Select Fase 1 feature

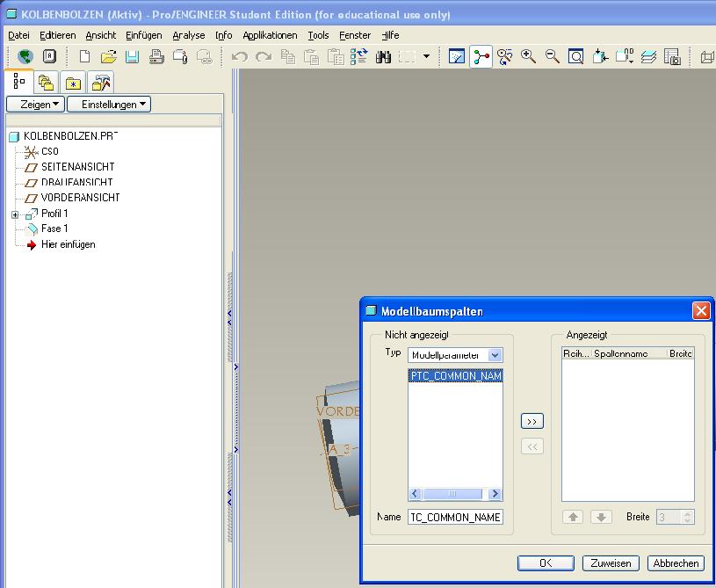54,229
